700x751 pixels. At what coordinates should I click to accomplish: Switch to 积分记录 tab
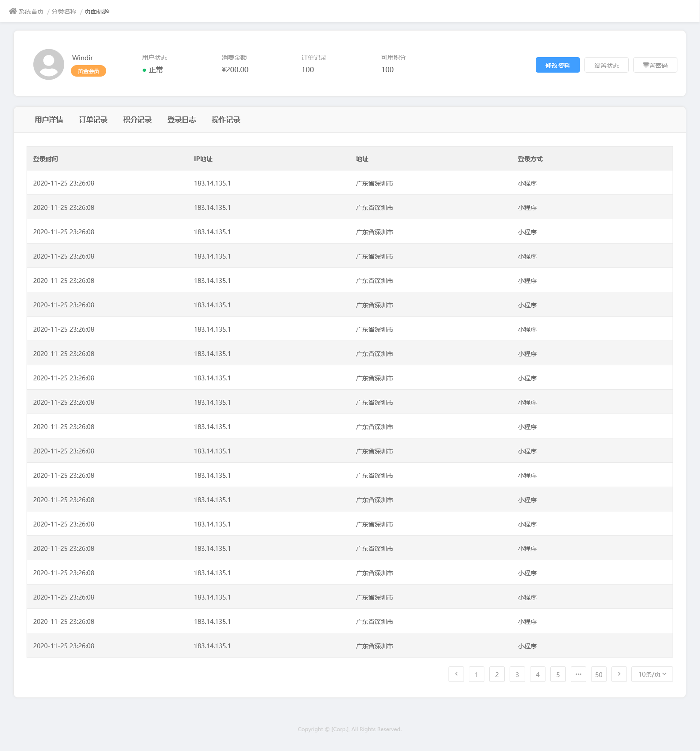coord(137,120)
